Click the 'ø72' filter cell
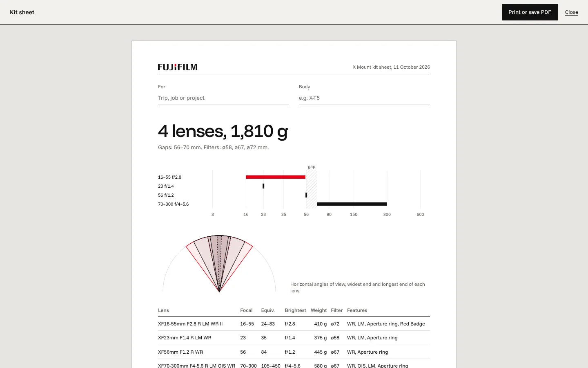The height and width of the screenshot is (368, 588). 335,324
